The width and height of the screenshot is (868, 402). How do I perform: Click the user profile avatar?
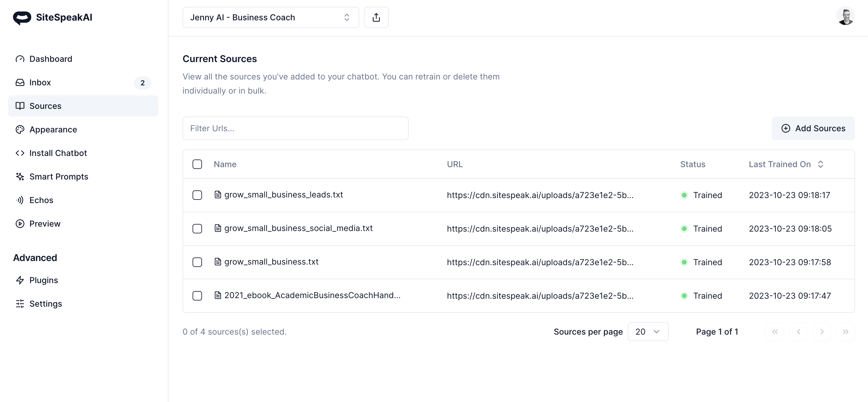pos(845,16)
